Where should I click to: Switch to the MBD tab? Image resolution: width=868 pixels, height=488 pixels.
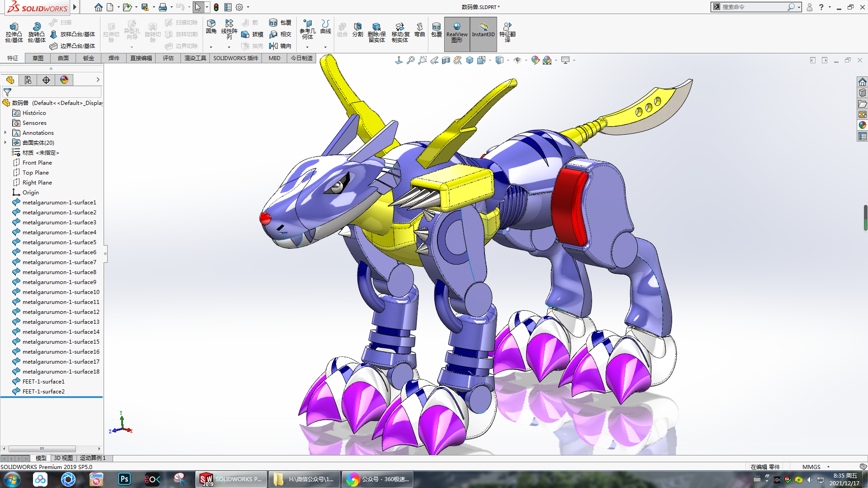[x=275, y=58]
